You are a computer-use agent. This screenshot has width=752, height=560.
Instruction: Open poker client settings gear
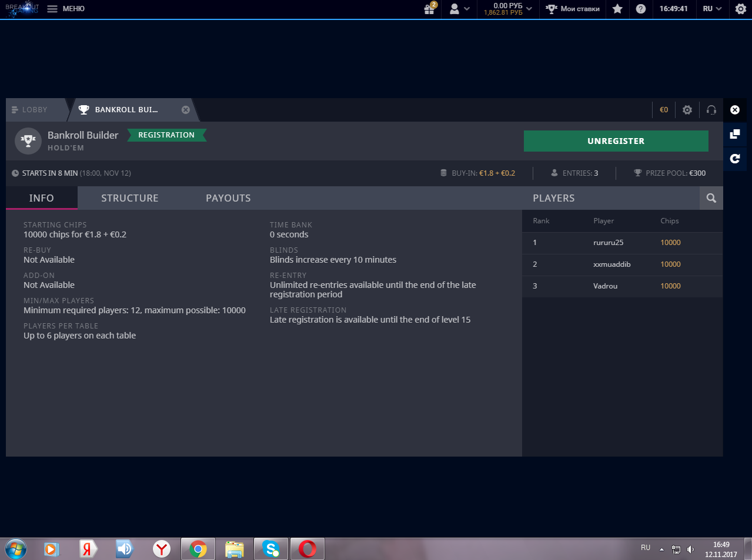click(687, 110)
